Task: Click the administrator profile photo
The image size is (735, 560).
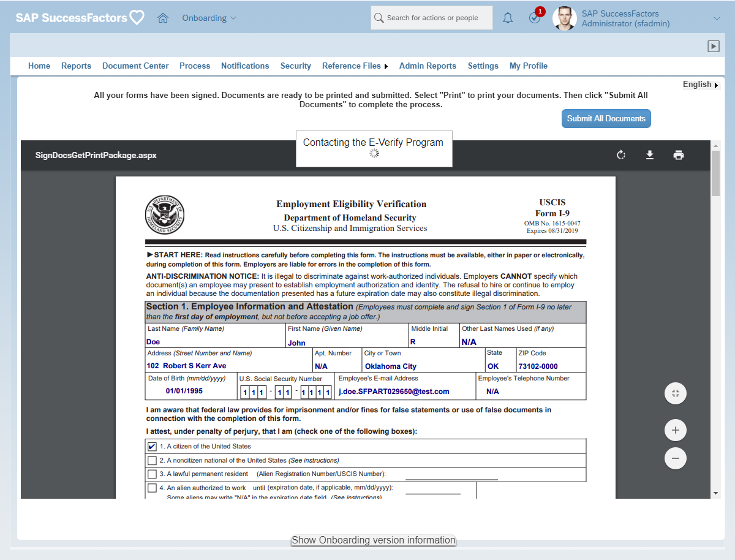Action: (564, 18)
